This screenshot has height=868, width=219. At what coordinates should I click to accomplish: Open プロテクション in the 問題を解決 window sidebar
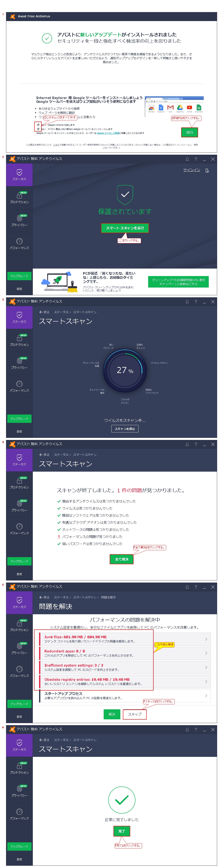[19, 625]
